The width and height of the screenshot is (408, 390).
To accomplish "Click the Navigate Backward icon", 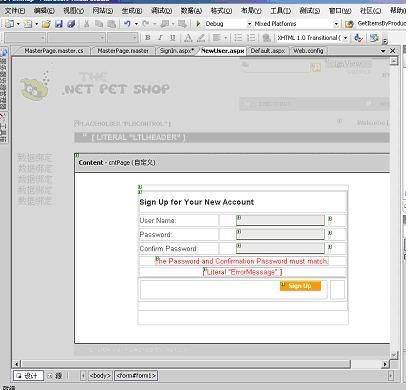I will (165, 24).
